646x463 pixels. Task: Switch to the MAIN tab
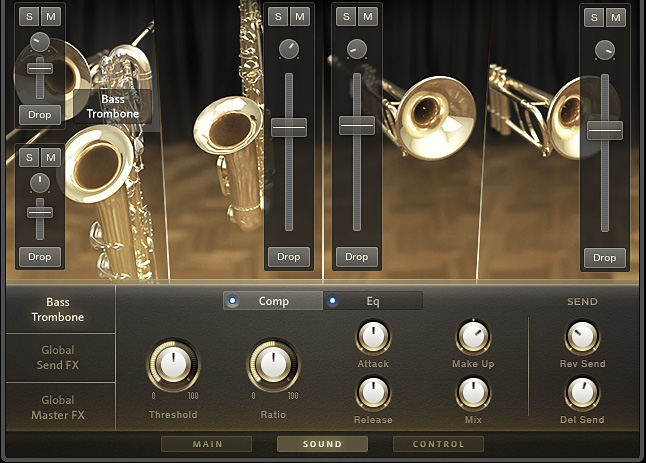(x=206, y=444)
